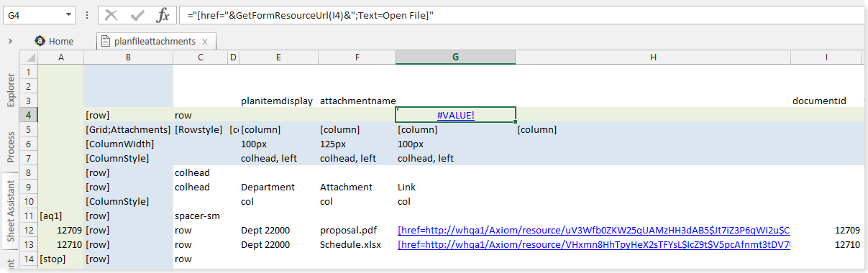This screenshot has height=273, width=868.
Task: Select the Attachment header cell
Action: pos(357,187)
